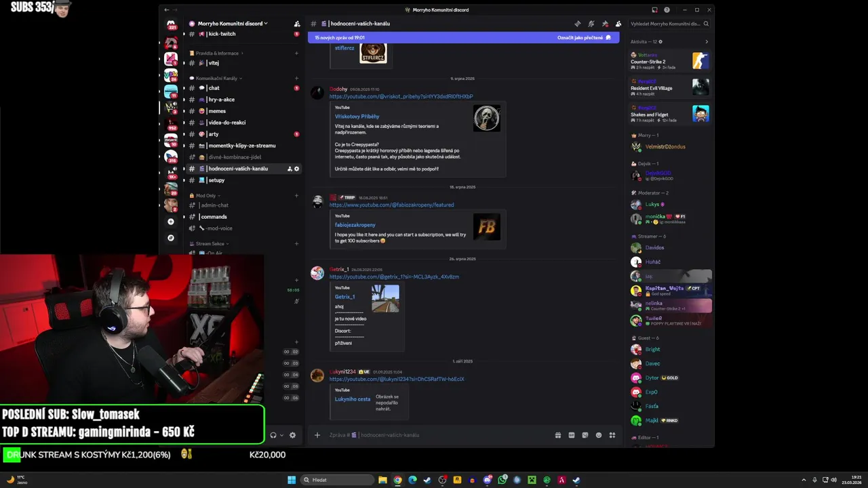The image size is (868, 488).
Task: Add channel to Pravidla & Informace category
Action: 296,53
